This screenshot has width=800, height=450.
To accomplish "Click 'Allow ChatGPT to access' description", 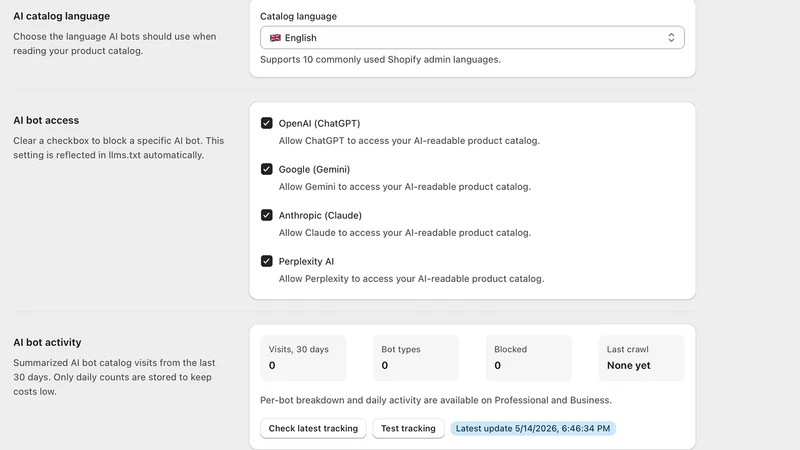I will point(409,141).
